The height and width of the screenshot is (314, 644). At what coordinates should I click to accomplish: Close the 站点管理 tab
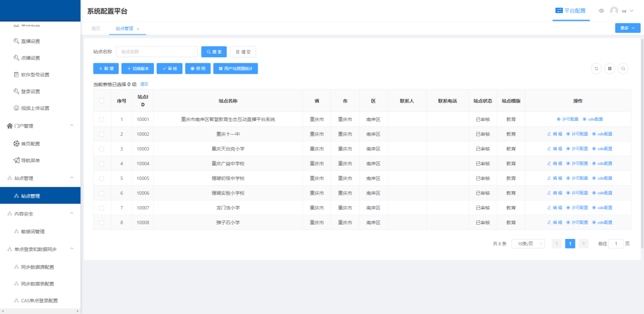(x=138, y=29)
